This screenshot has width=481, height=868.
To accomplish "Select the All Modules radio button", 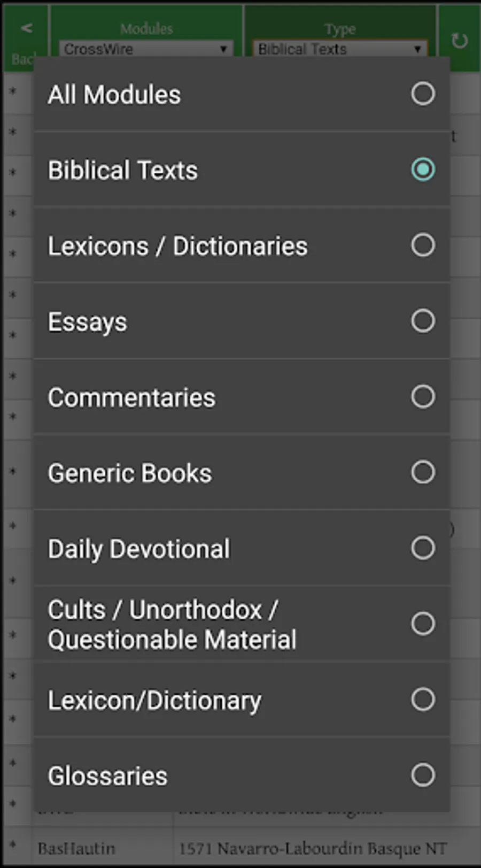I will click(x=423, y=94).
